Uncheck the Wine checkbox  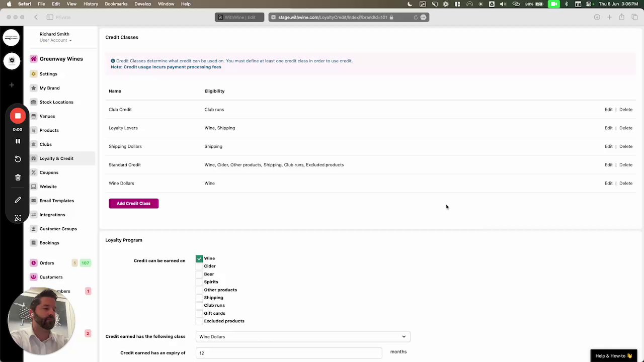point(199,258)
